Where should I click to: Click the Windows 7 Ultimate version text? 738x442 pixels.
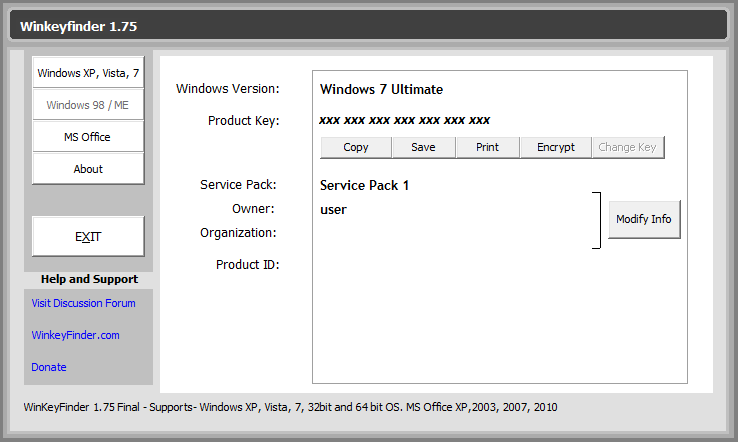pyautogui.click(x=381, y=89)
